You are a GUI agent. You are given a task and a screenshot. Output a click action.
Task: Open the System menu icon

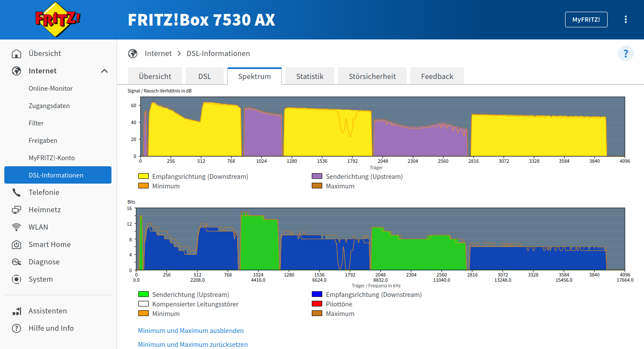click(16, 279)
